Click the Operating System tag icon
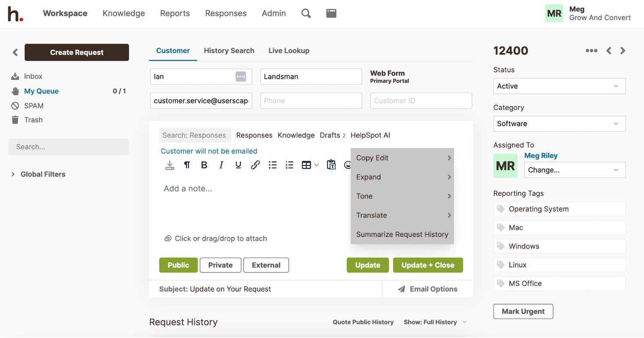The image size is (644, 338). point(500,209)
